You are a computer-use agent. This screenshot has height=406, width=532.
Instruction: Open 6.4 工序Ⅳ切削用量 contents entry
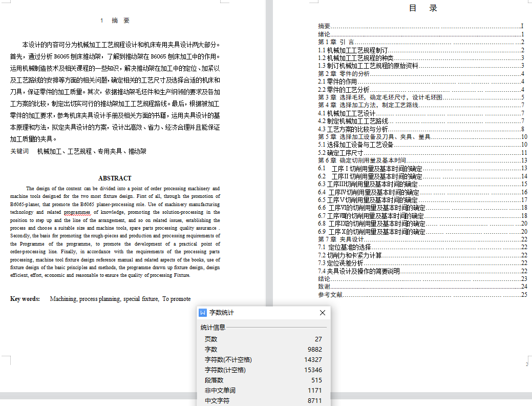[422, 192]
